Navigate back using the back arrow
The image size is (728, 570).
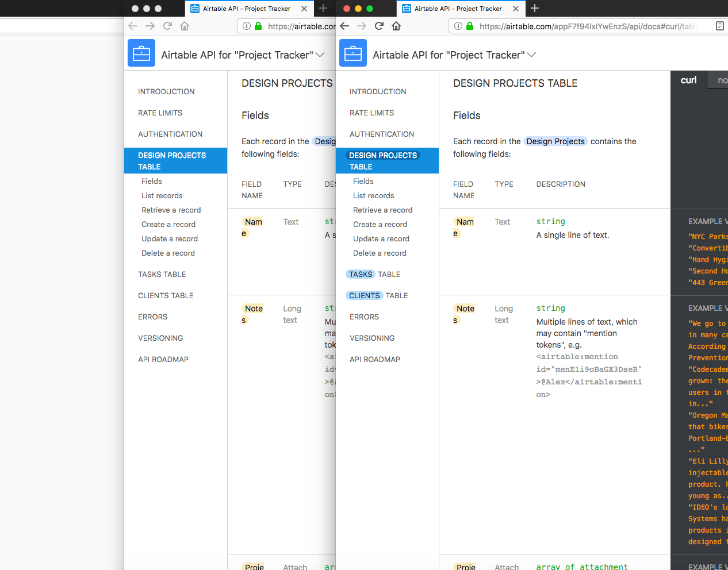tap(344, 26)
